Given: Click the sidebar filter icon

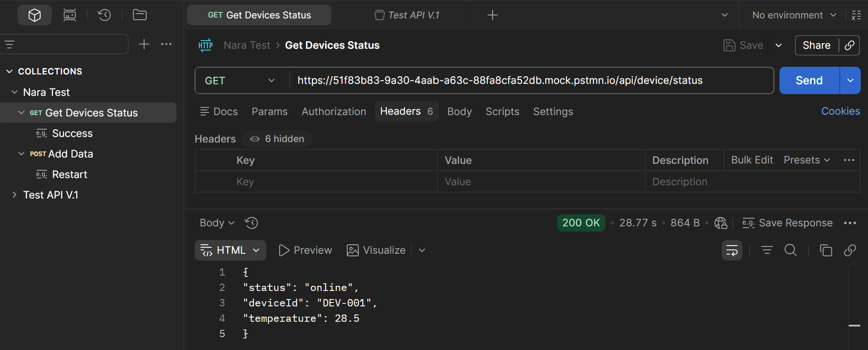Looking at the screenshot, I should coord(9,44).
